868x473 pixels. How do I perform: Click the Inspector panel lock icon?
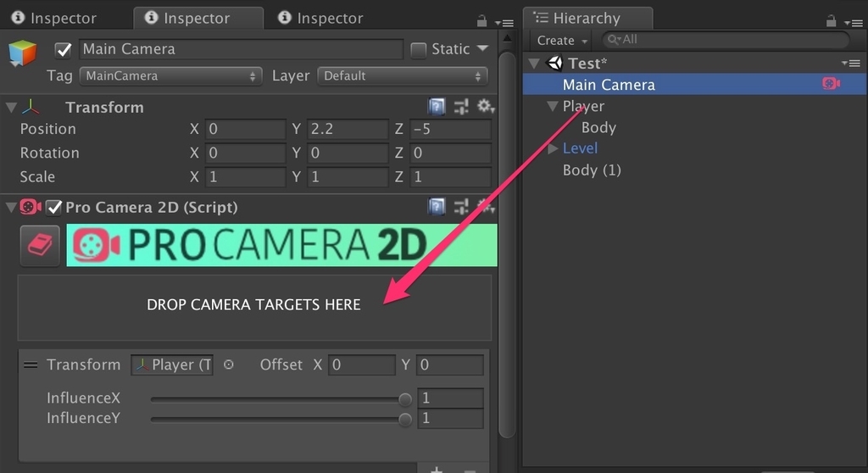click(x=481, y=21)
